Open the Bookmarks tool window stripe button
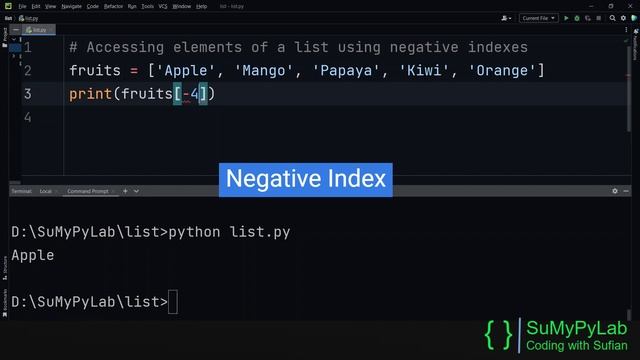 tap(4, 303)
